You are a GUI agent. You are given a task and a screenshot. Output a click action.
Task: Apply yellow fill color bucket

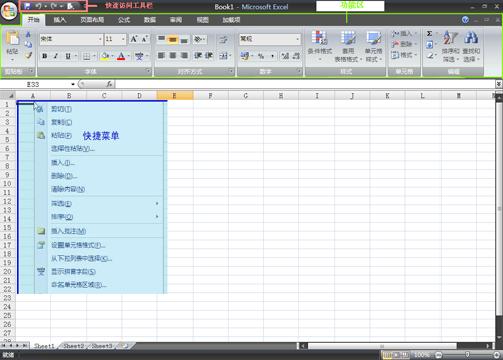[105, 56]
